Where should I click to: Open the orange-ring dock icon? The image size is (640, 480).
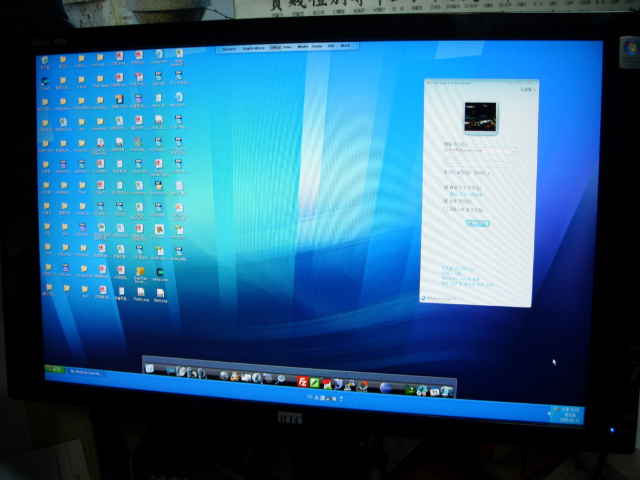point(362,386)
